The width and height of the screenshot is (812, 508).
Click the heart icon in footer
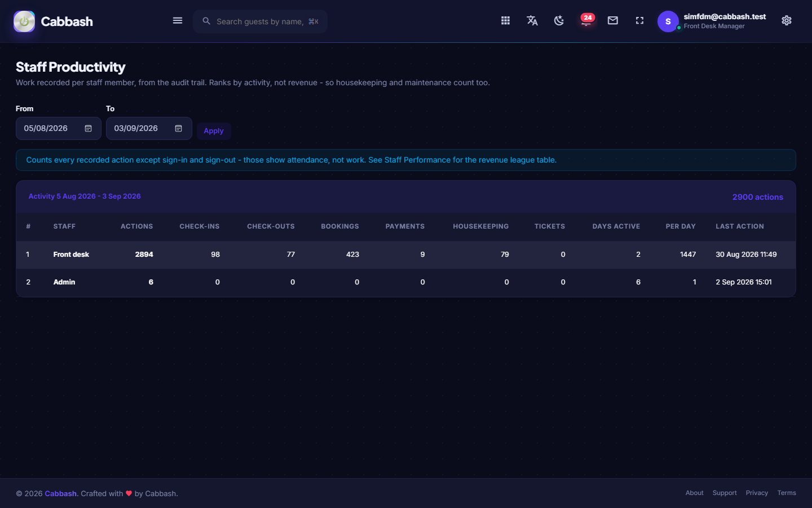click(129, 493)
